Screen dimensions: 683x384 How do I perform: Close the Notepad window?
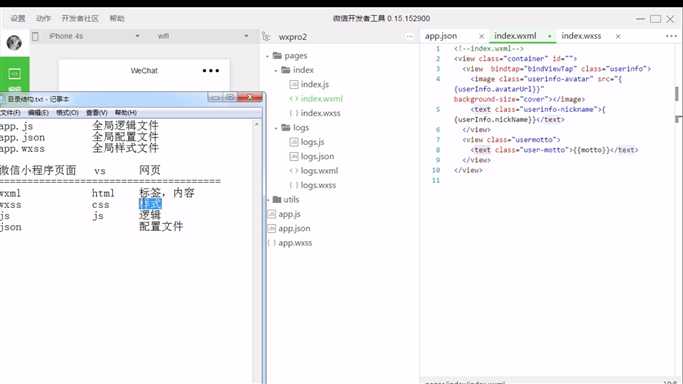250,98
